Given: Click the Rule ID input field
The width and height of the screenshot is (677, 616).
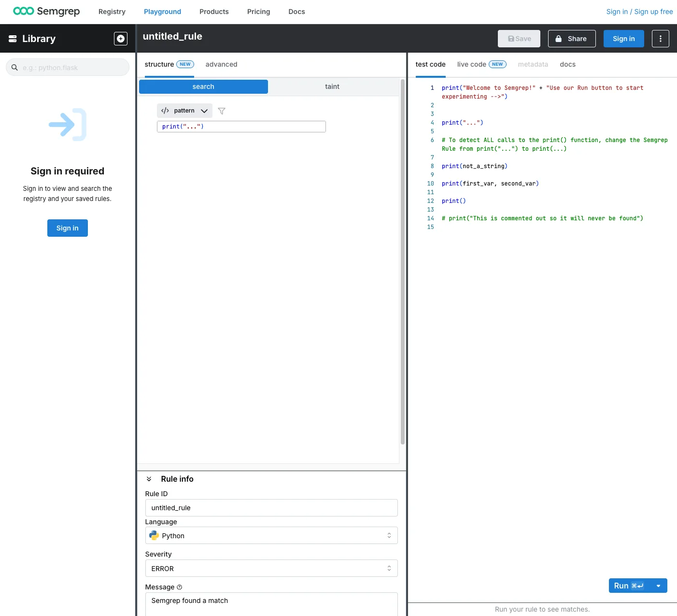Looking at the screenshot, I should tap(271, 508).
